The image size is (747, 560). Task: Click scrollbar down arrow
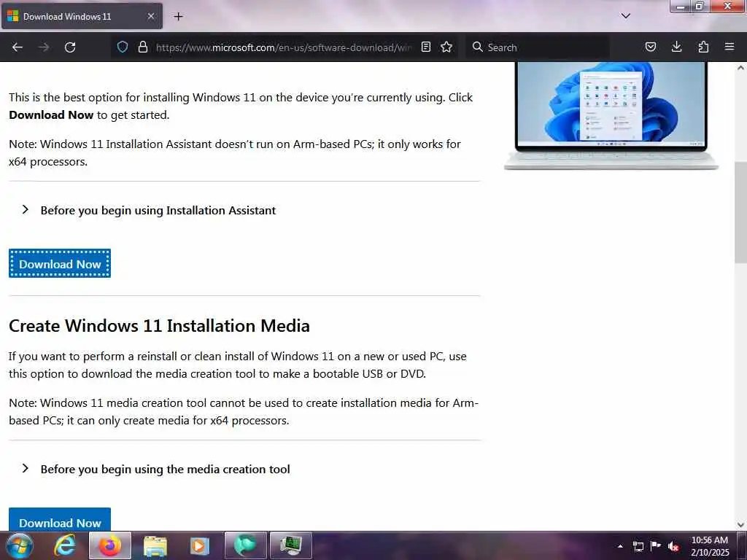(x=740, y=525)
